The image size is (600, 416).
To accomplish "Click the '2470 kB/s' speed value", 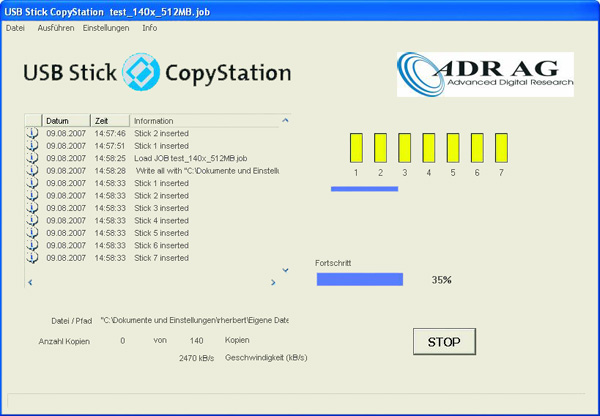I will [196, 358].
